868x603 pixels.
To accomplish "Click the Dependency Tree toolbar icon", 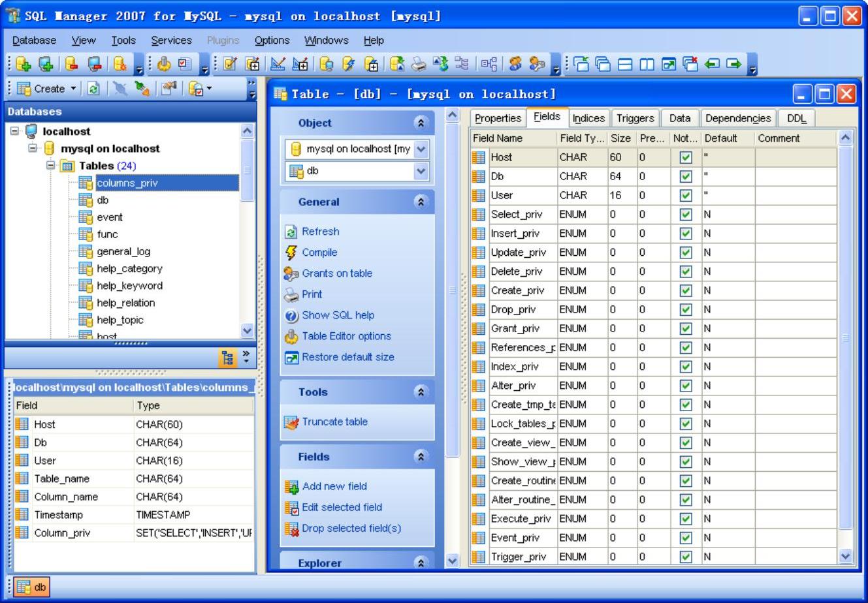I will (x=488, y=64).
